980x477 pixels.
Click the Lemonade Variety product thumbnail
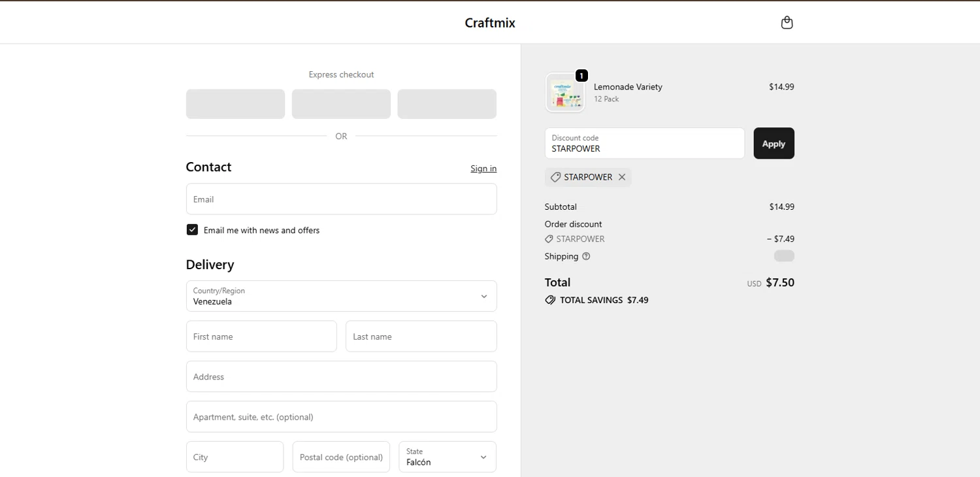(x=565, y=92)
